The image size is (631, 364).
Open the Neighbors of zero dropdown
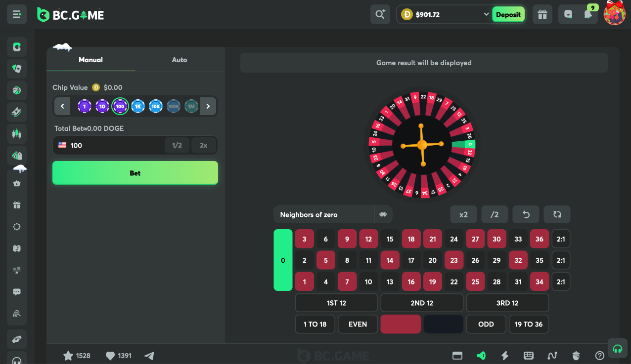coord(324,215)
